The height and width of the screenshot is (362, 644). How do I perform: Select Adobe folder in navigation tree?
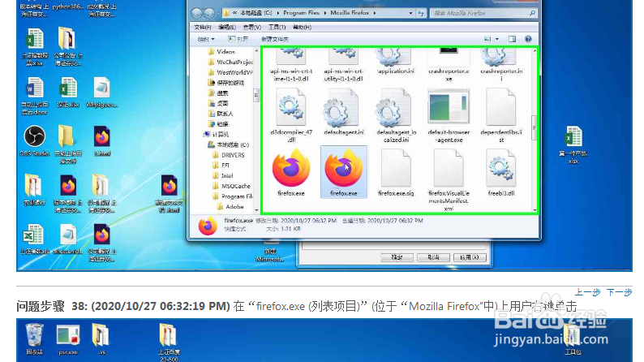coord(230,207)
